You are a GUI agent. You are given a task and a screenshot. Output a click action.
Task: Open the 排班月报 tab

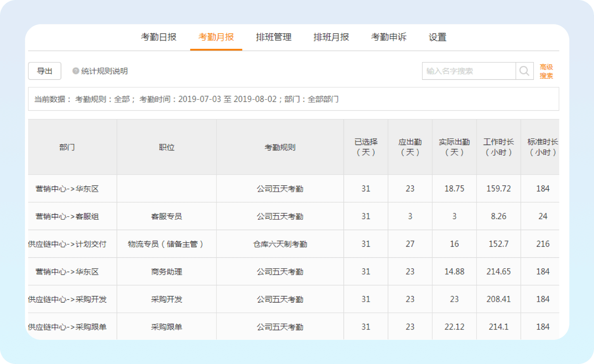point(331,37)
